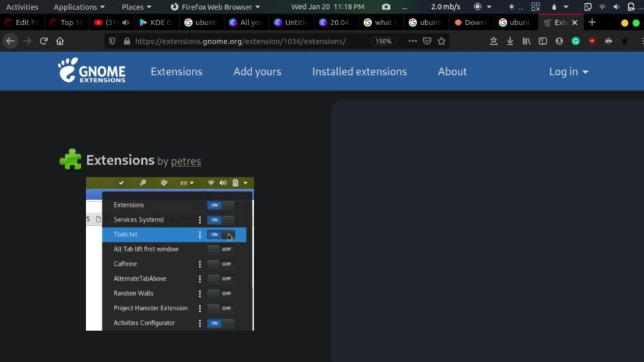Bookmark this page with the star
Image resolution: width=644 pixels, height=362 pixels.
(x=441, y=41)
